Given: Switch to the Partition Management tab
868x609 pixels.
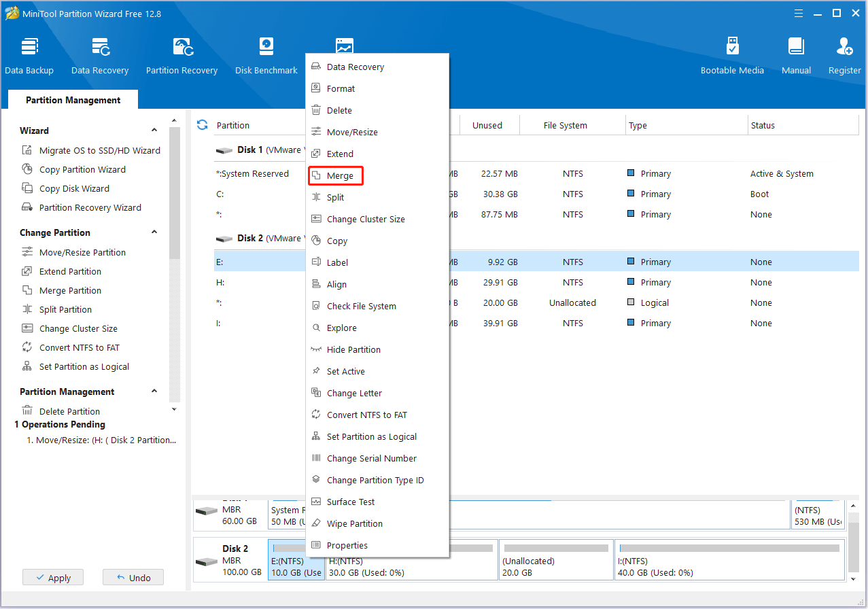Looking at the screenshot, I should coord(73,100).
